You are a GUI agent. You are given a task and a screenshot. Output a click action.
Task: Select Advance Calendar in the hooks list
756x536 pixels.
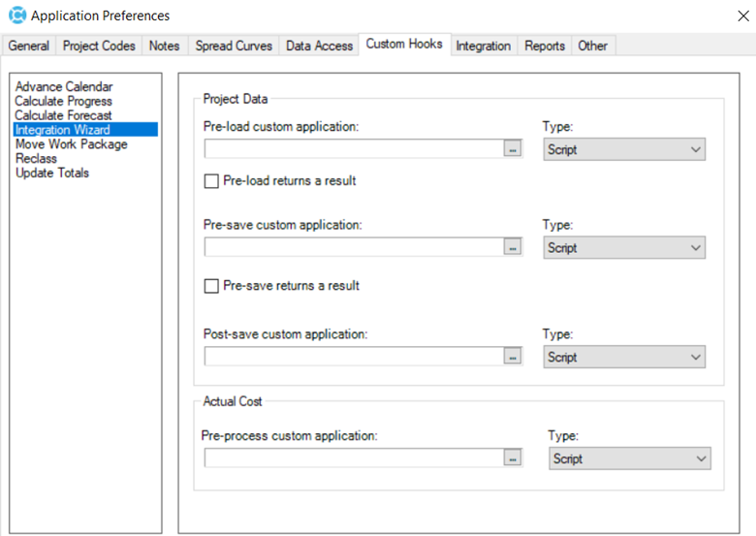click(64, 87)
